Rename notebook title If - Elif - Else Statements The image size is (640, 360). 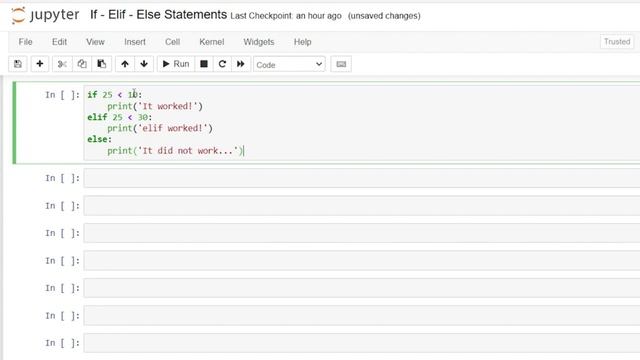click(x=158, y=15)
